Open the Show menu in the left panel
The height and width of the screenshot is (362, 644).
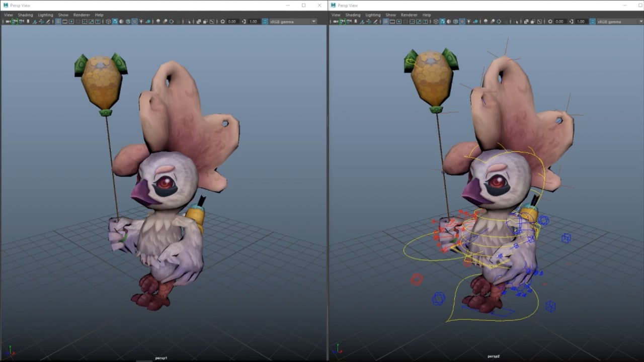(x=63, y=15)
